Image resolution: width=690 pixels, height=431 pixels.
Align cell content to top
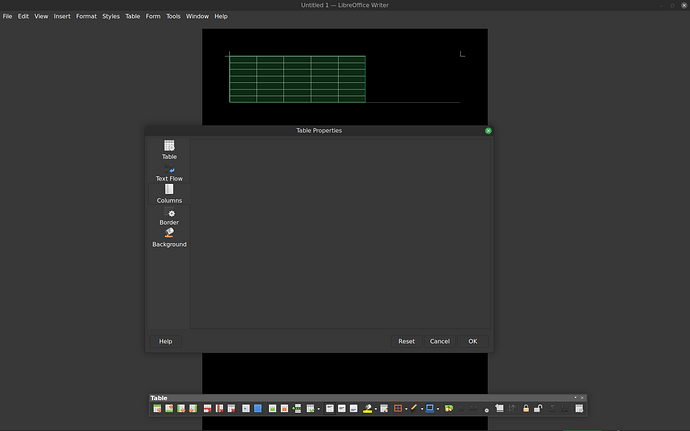coord(330,409)
